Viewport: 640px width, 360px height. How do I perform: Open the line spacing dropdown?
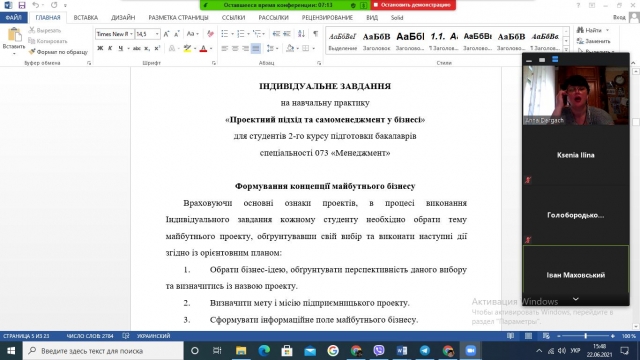pyautogui.click(x=272, y=49)
